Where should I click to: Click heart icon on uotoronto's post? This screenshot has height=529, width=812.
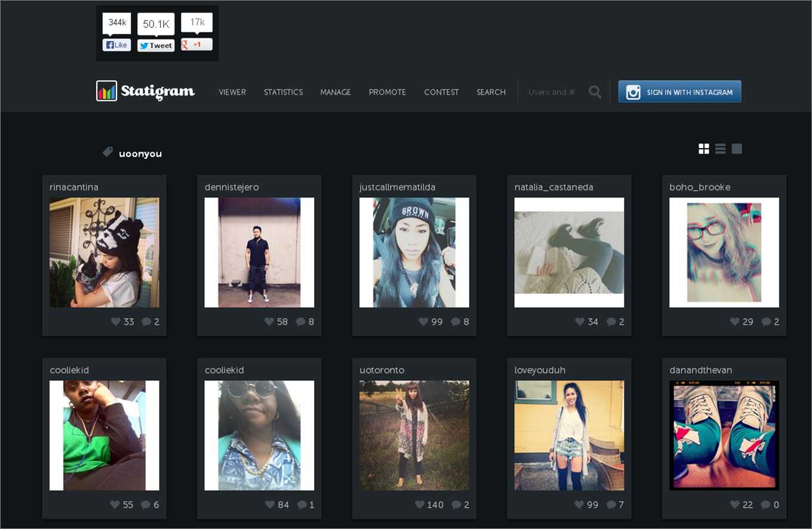point(420,505)
